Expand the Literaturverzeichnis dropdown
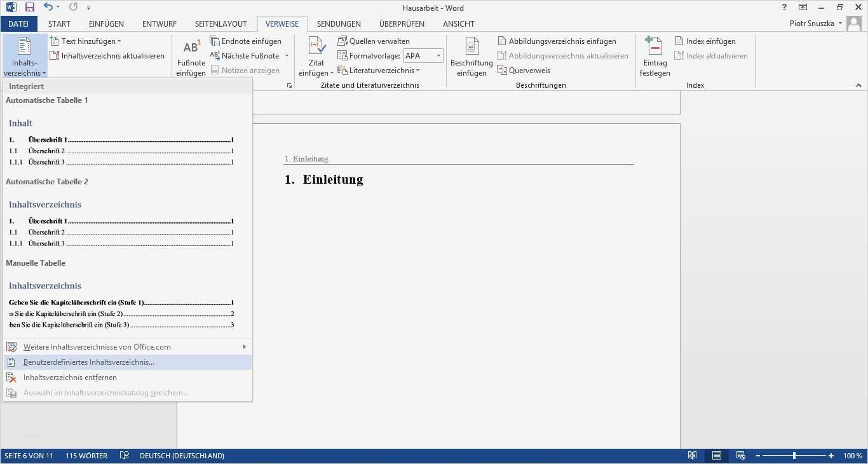The image size is (868, 464). 379,71
